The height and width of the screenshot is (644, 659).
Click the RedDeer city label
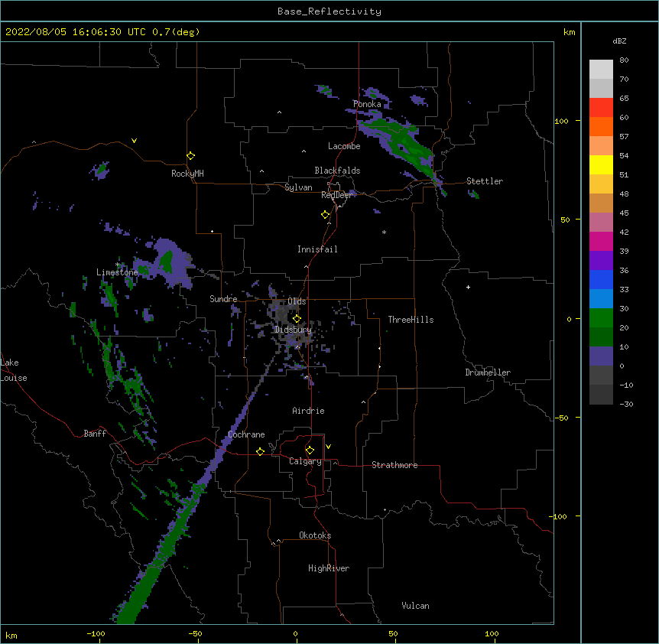tap(336, 195)
